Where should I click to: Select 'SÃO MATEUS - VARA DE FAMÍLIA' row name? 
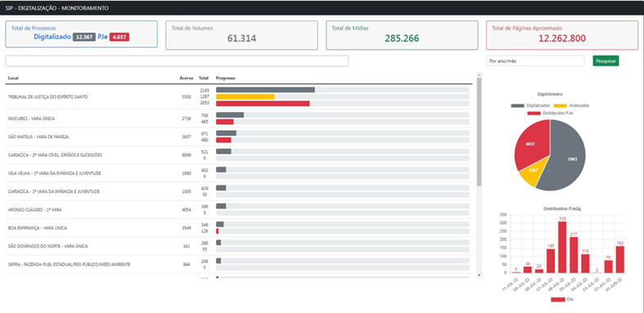pos(38,137)
